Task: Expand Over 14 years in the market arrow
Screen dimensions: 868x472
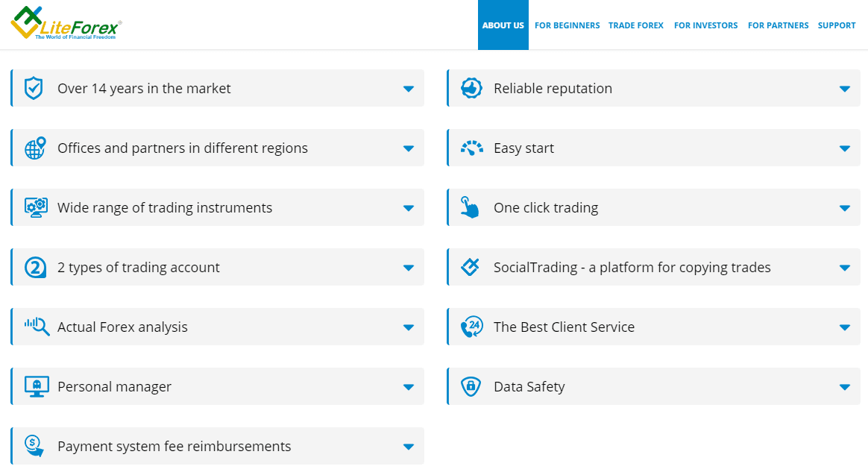Action: (x=409, y=89)
